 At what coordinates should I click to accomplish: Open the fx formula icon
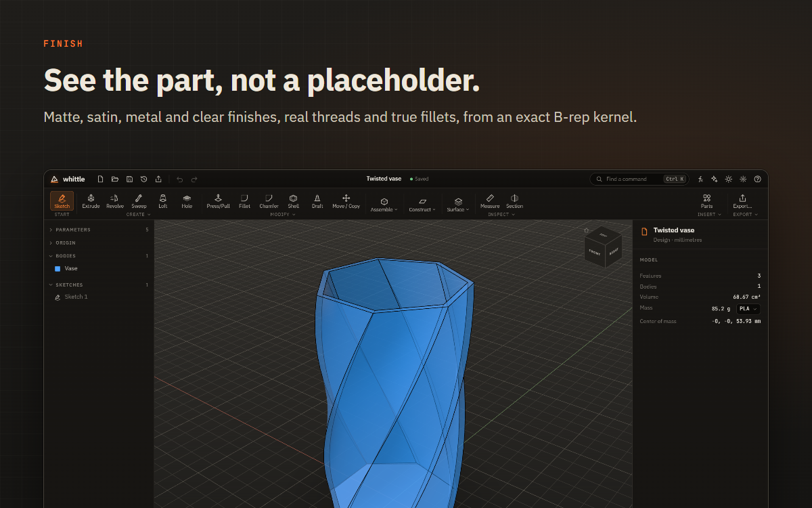tap(700, 179)
